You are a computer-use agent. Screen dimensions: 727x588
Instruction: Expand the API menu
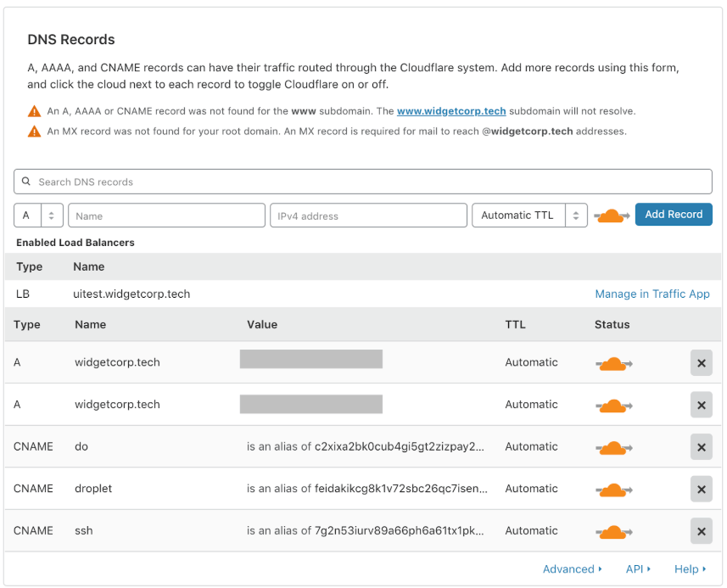tap(638, 569)
